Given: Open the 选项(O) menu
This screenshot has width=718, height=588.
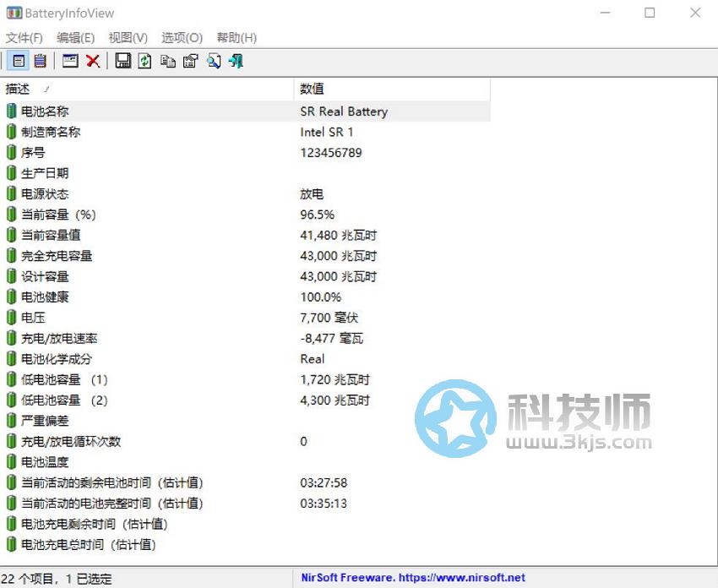Looking at the screenshot, I should point(182,37).
